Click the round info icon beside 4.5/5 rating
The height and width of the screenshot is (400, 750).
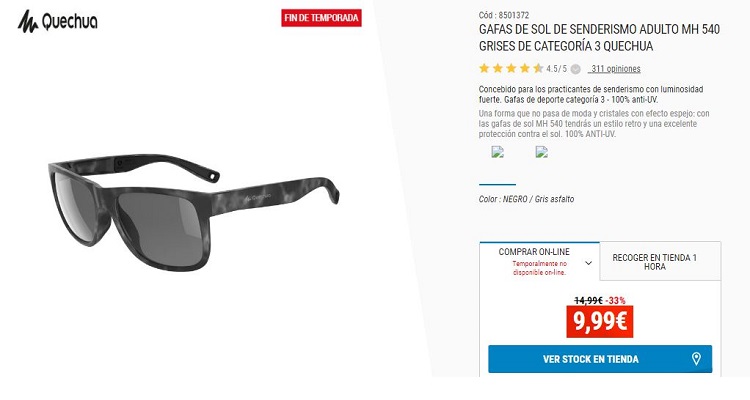[x=576, y=69]
